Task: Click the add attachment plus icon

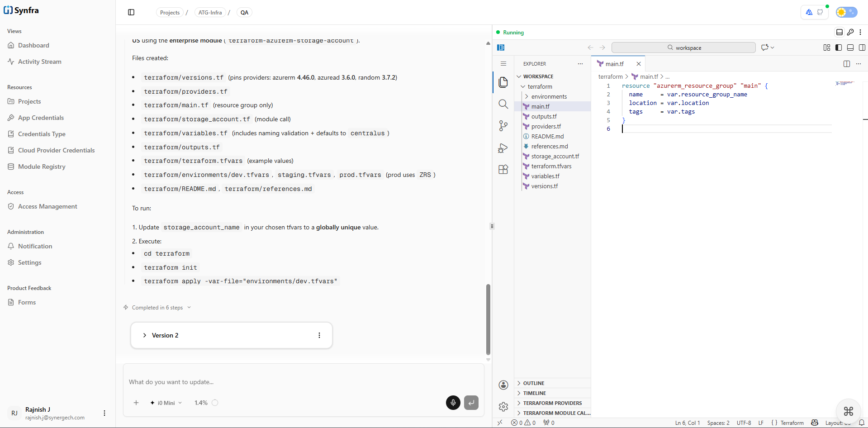Action: [136, 403]
